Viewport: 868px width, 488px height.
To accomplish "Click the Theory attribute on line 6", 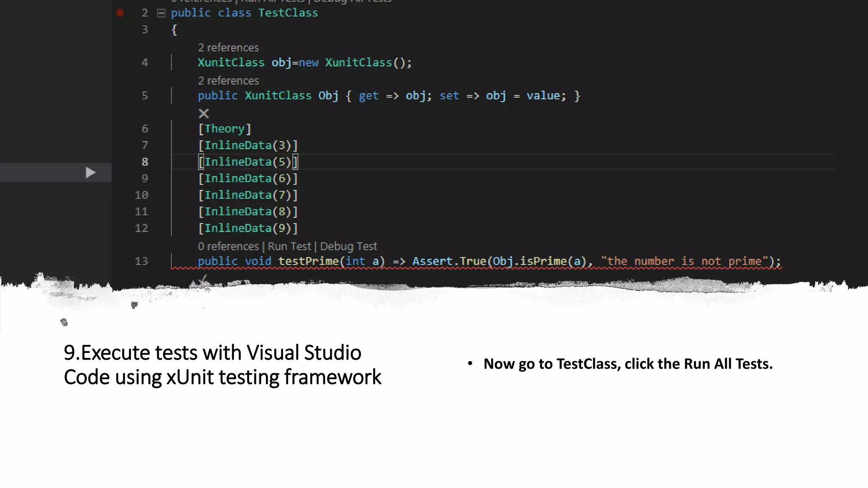I will pyautogui.click(x=225, y=129).
